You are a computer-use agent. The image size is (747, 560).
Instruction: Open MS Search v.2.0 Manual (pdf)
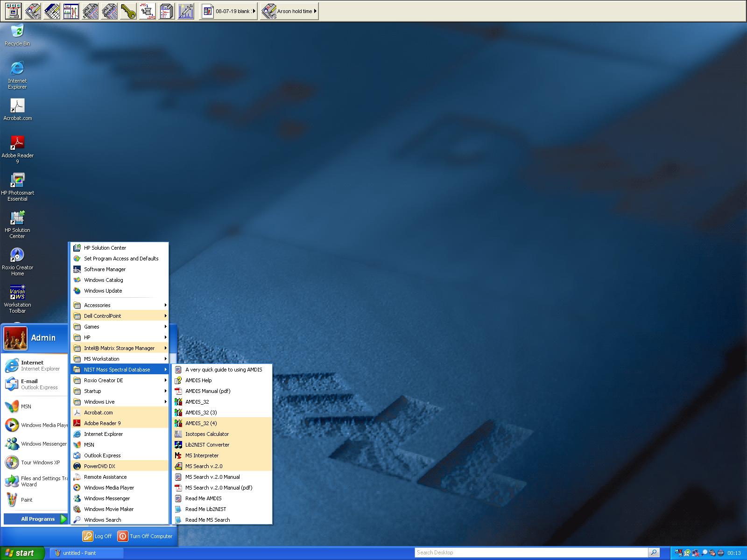click(x=222, y=488)
